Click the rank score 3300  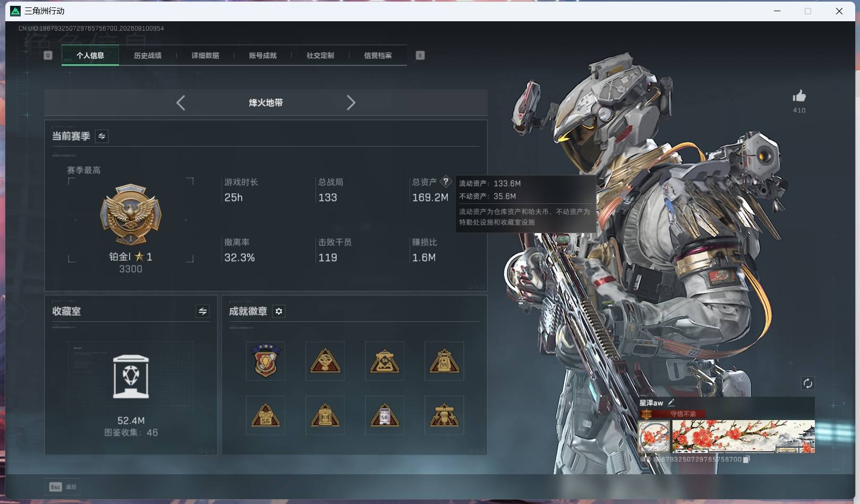(131, 269)
